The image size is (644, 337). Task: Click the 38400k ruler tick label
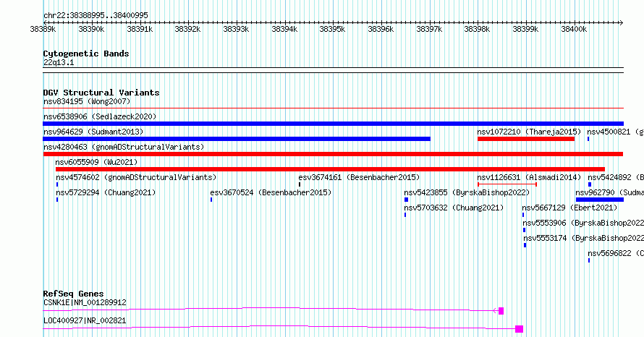pos(574,30)
